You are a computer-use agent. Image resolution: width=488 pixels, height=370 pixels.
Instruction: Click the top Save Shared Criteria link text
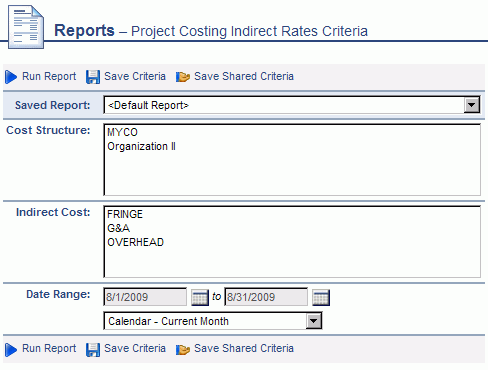click(x=244, y=76)
